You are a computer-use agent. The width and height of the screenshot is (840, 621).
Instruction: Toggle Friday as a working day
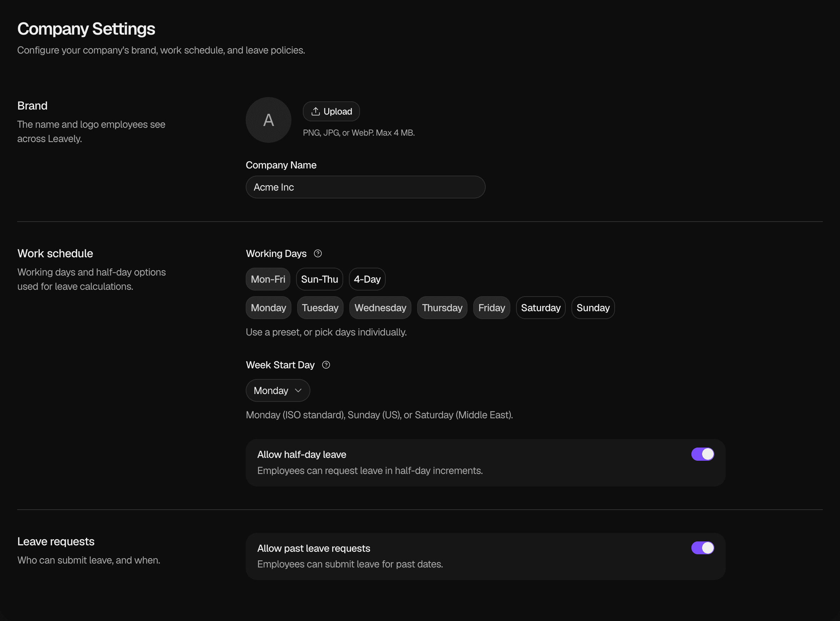[x=492, y=308]
